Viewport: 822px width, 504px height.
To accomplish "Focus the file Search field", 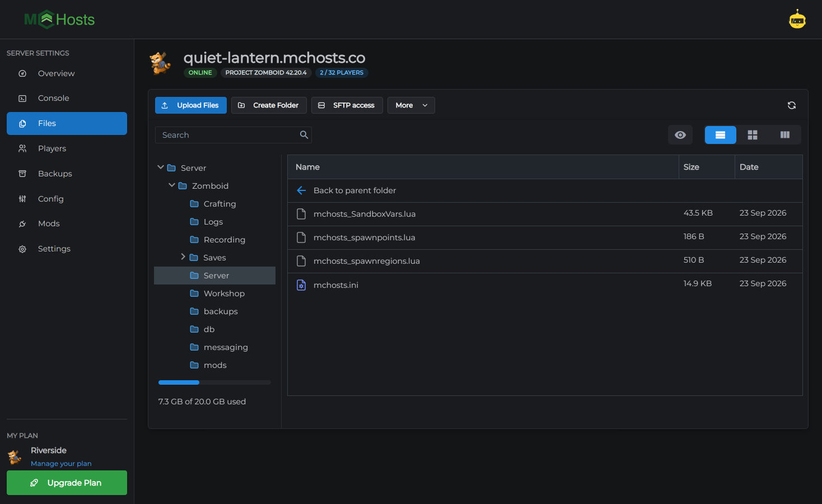I will point(233,135).
